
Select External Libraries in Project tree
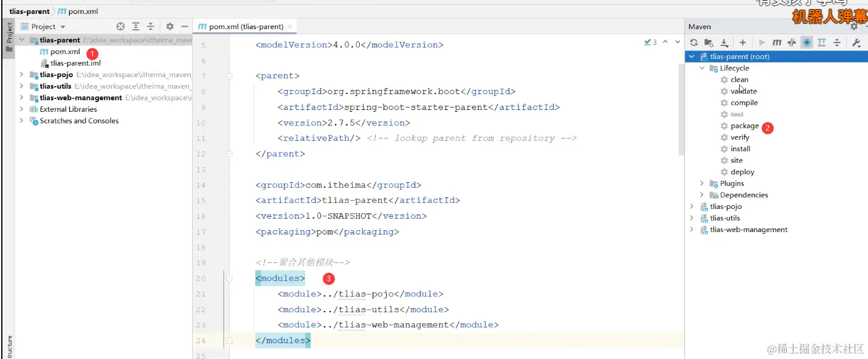68,109
